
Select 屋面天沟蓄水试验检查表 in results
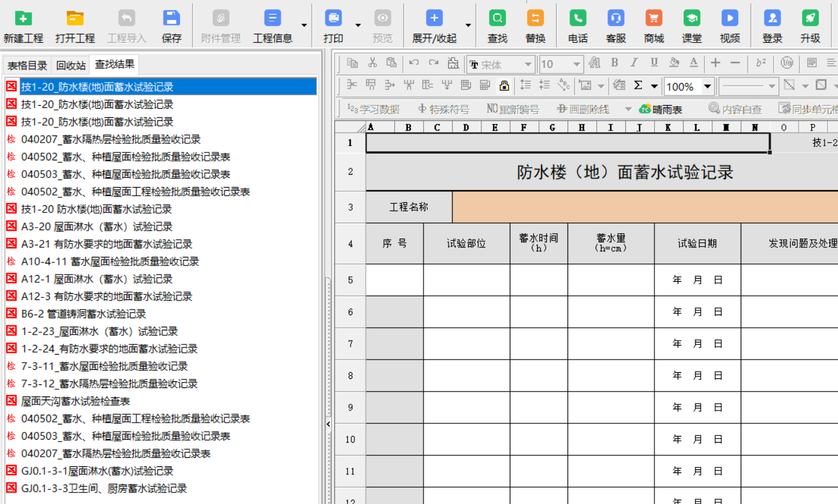(x=75, y=401)
